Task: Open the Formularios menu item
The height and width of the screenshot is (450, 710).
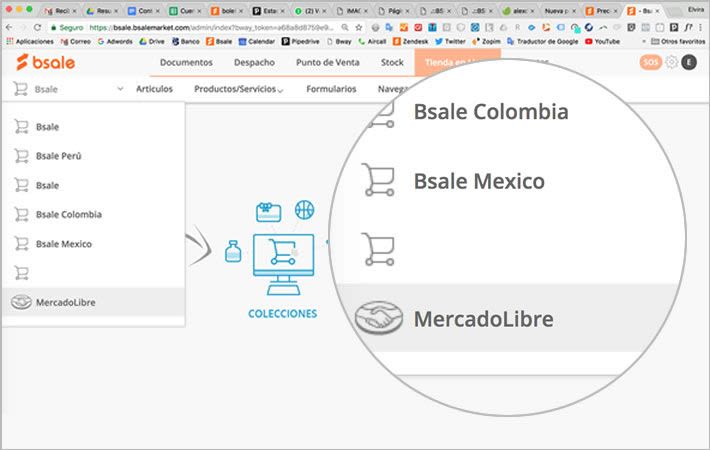Action: coord(331,89)
